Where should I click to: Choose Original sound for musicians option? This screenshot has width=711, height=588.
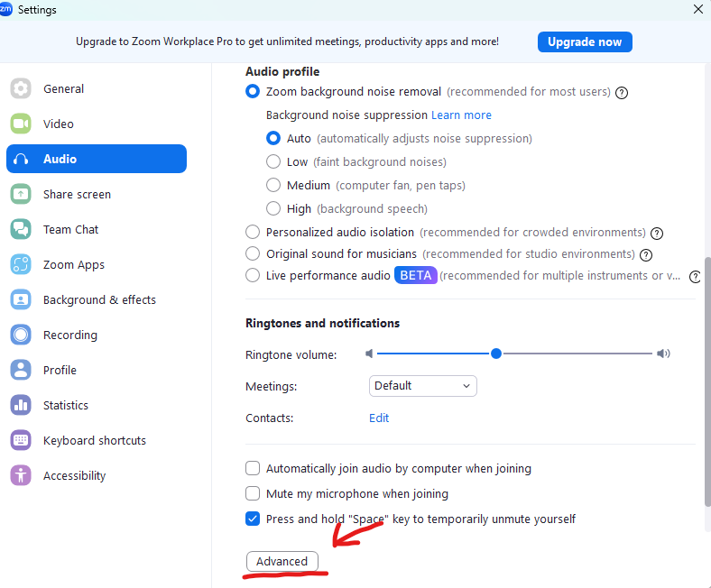click(253, 253)
